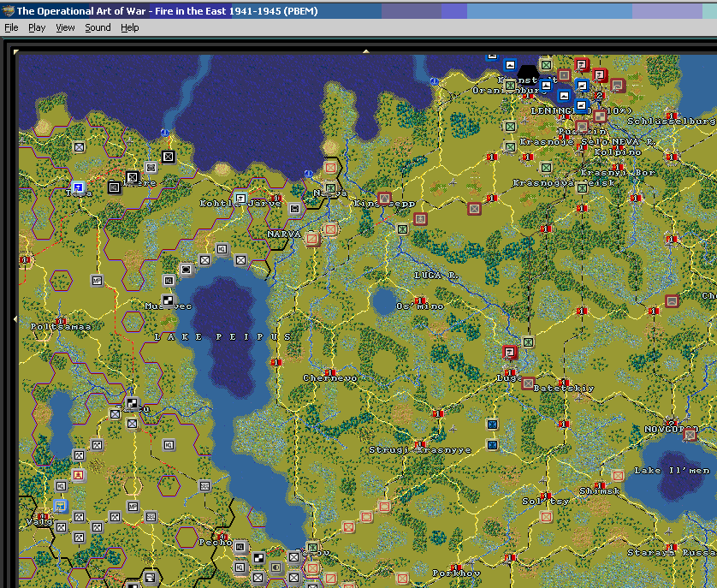Open the Play menu

point(37,28)
